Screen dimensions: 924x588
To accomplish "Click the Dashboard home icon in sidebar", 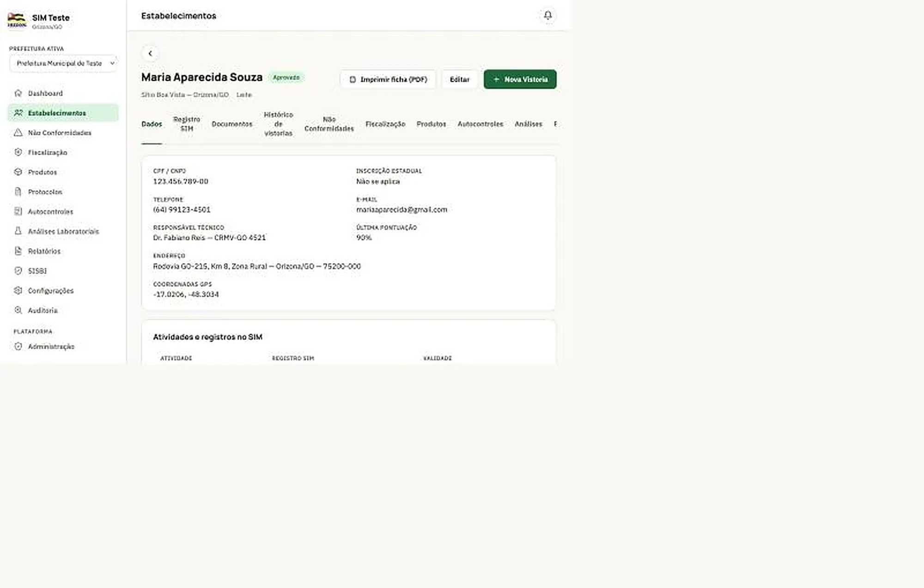I will 18,93.
